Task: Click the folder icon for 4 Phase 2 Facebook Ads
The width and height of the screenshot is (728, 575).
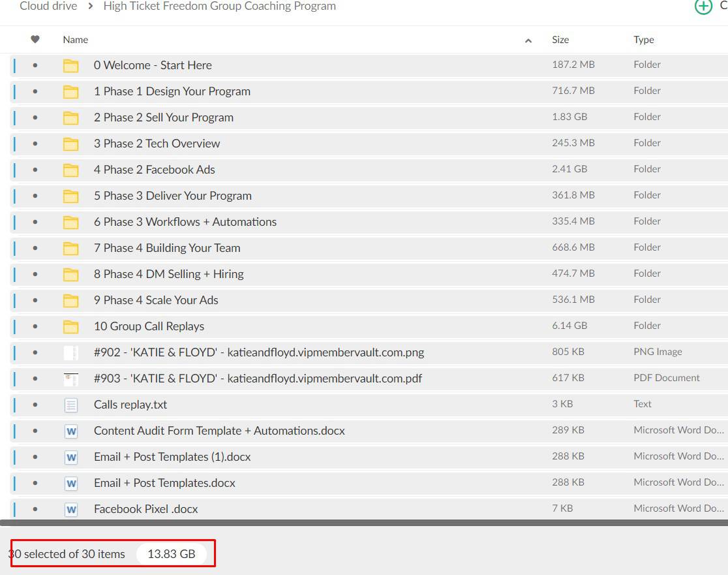Action: (70, 170)
